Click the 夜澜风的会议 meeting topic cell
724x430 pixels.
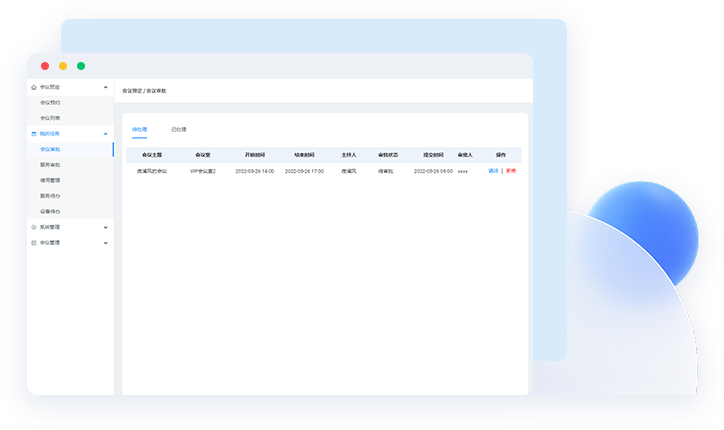(152, 171)
